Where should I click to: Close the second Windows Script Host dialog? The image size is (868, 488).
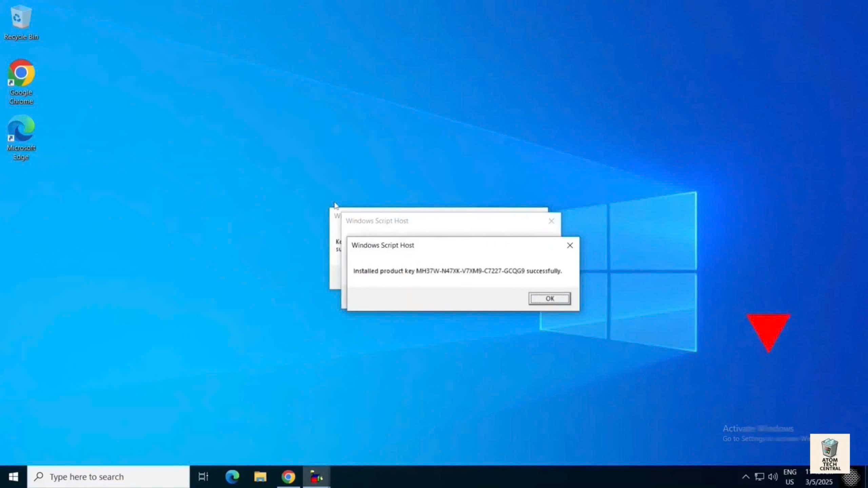551,221
